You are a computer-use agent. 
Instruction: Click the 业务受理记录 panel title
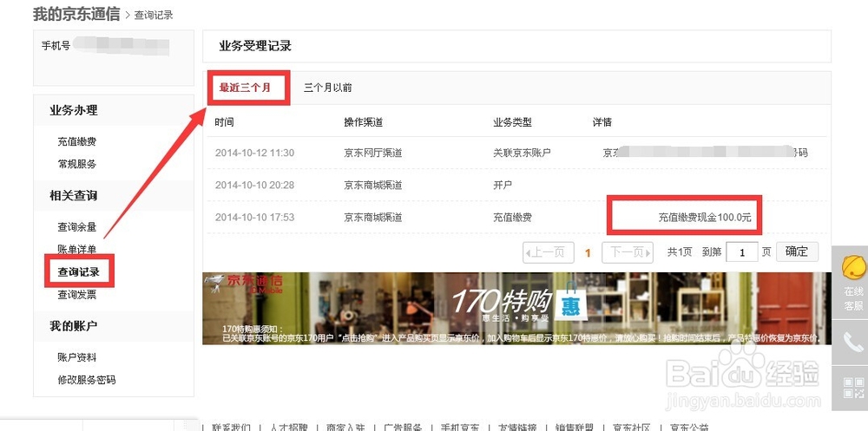(x=255, y=46)
